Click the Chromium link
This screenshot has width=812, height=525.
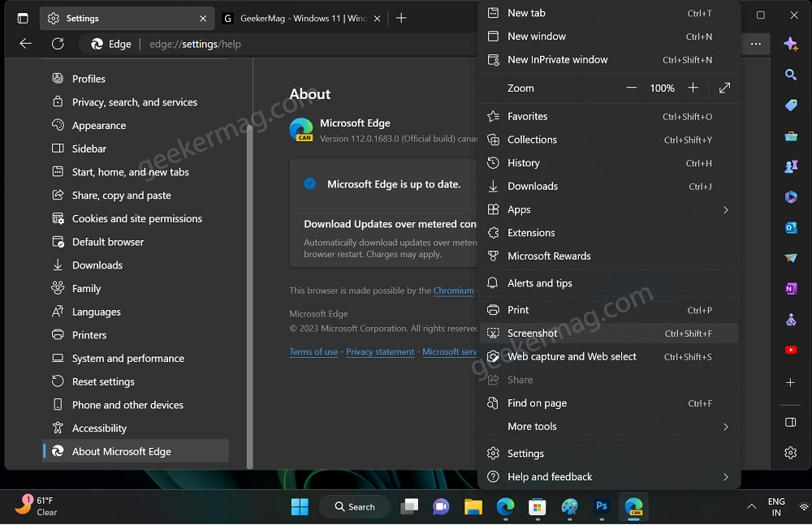[x=453, y=290]
